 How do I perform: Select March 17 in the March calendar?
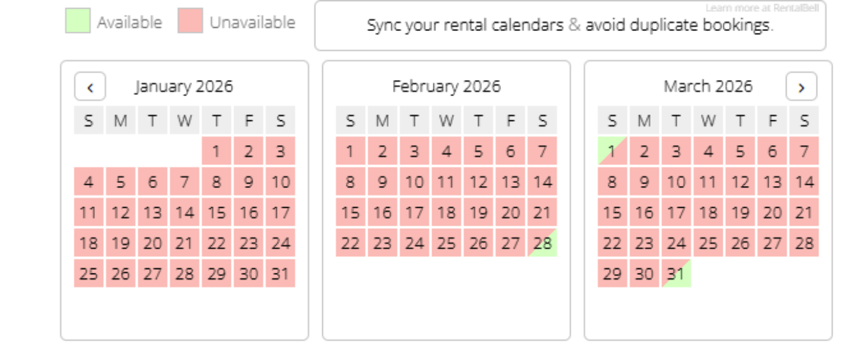click(x=676, y=213)
